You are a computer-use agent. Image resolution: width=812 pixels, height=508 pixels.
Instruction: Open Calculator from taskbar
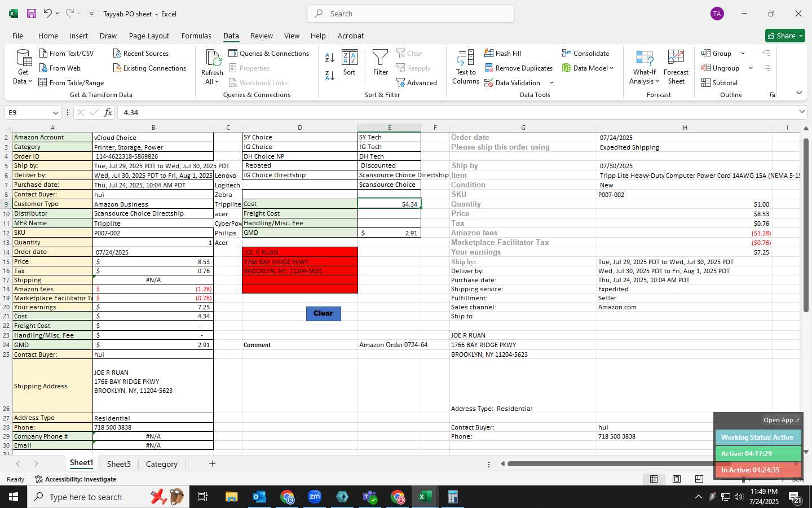[452, 497]
